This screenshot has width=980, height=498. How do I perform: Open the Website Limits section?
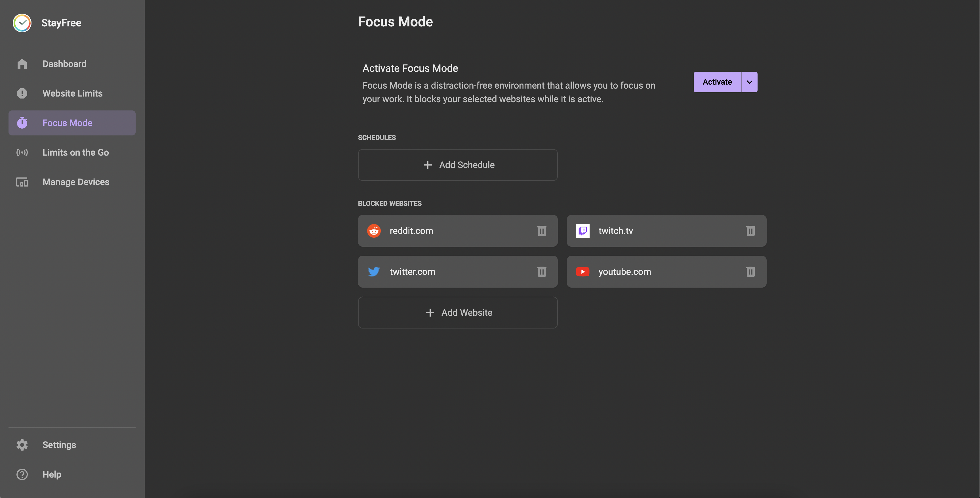pyautogui.click(x=72, y=93)
